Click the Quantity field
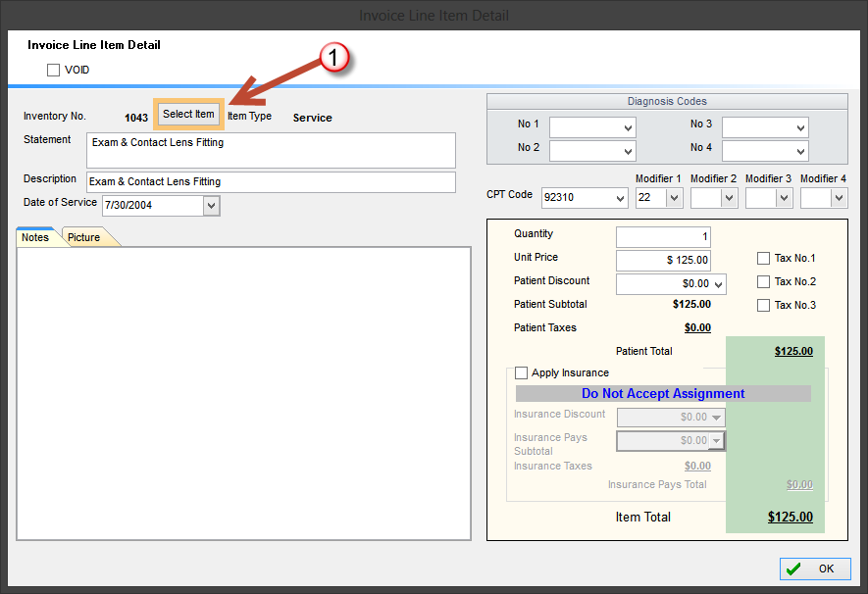 [663, 236]
